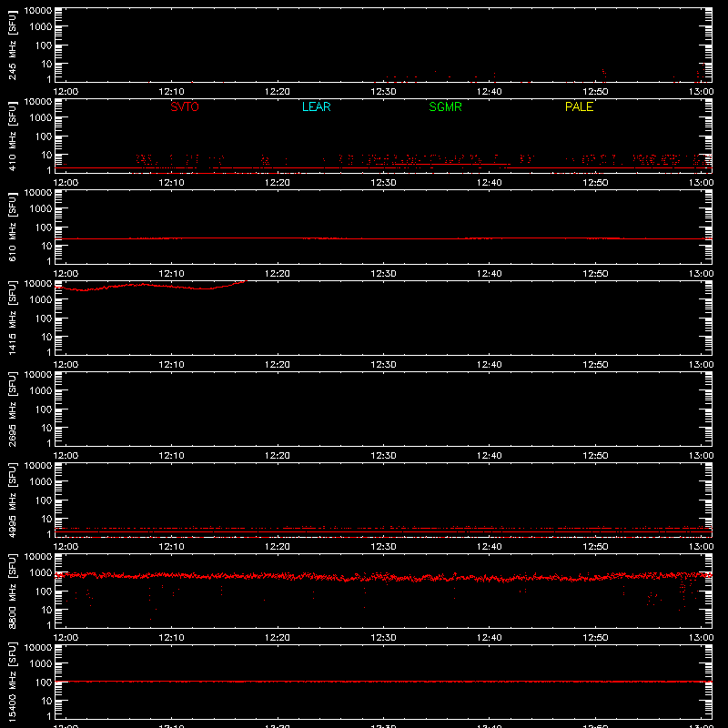Click the 100 y-axis value in 4995 MHz panel

point(44,500)
